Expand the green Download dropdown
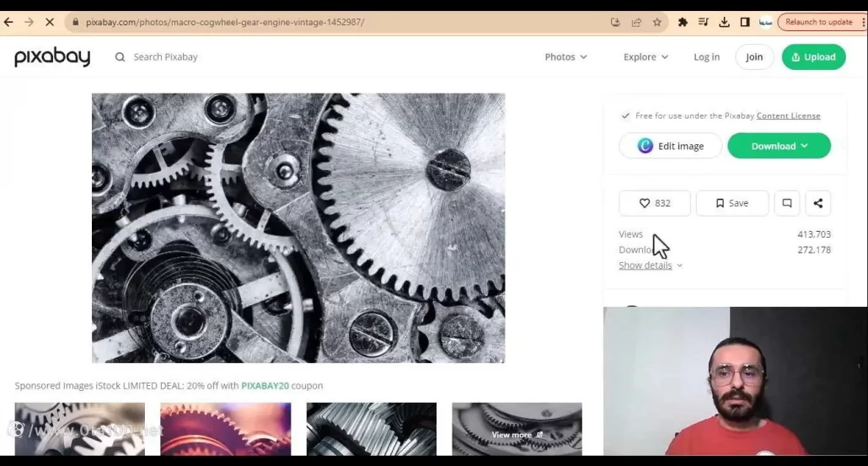The height and width of the screenshot is (466, 868). coord(779,146)
